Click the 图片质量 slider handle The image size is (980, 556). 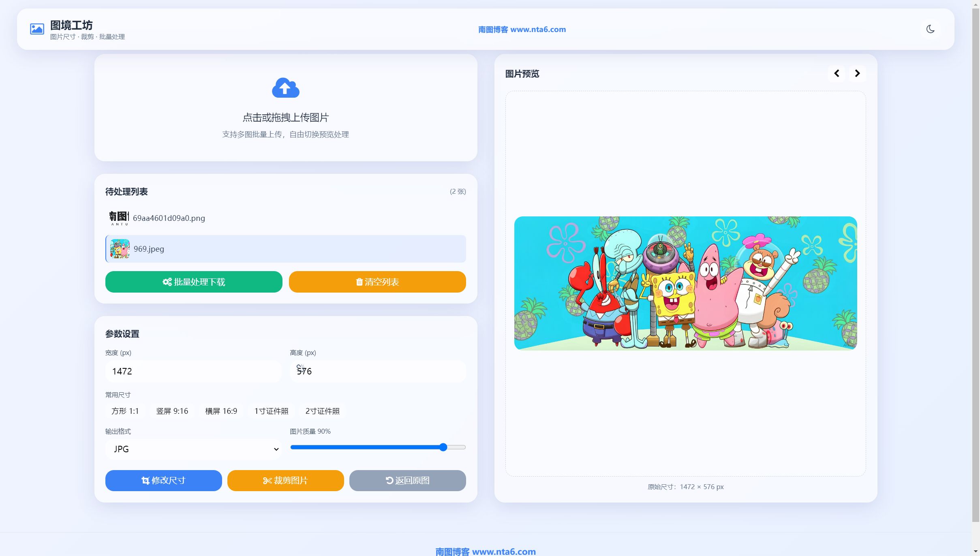pos(443,447)
